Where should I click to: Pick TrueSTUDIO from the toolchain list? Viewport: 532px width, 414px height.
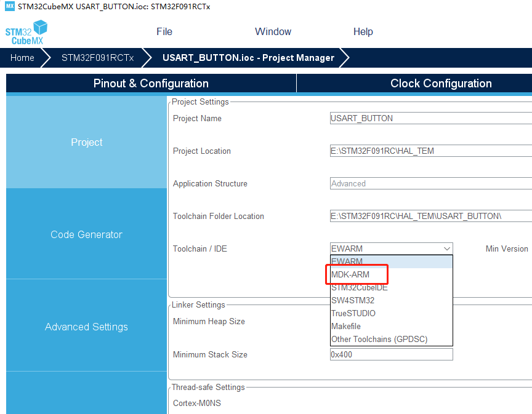pyautogui.click(x=392, y=313)
